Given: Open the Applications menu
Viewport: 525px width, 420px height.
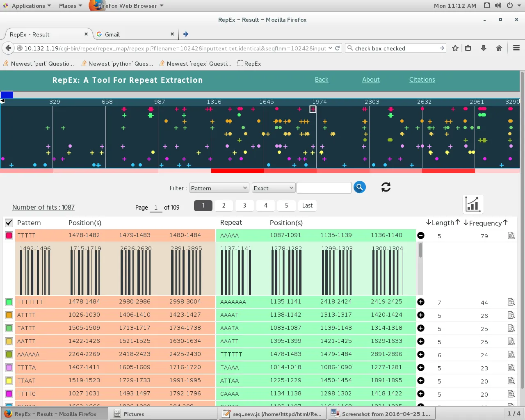Looking at the screenshot, I should click(27, 6).
